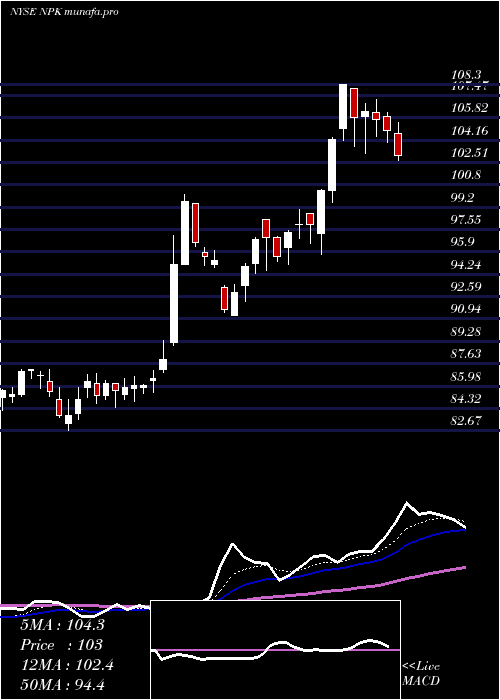Viewport: 500px width, 700px height.
Task: Click the last red candle near 102.51
Action: pos(398,144)
